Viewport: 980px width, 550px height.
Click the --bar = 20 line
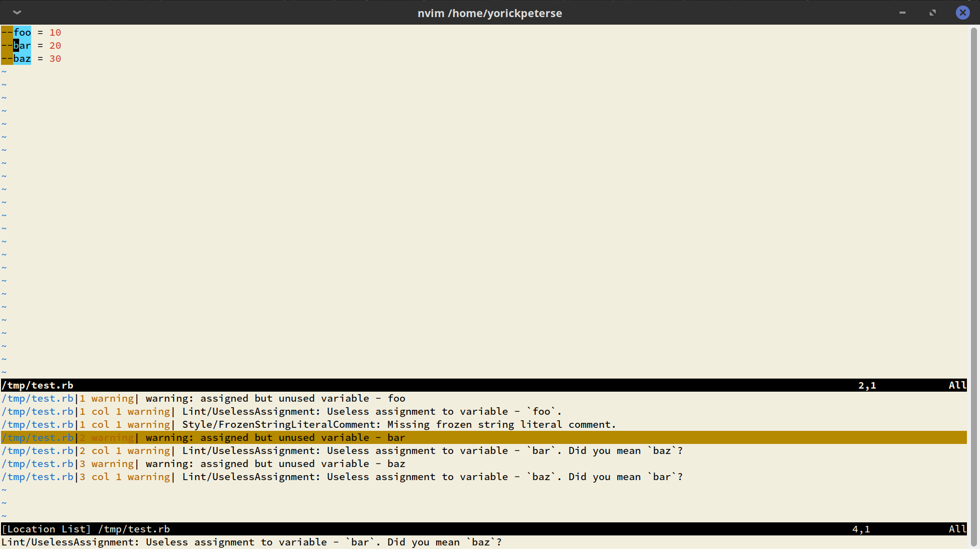click(x=31, y=45)
